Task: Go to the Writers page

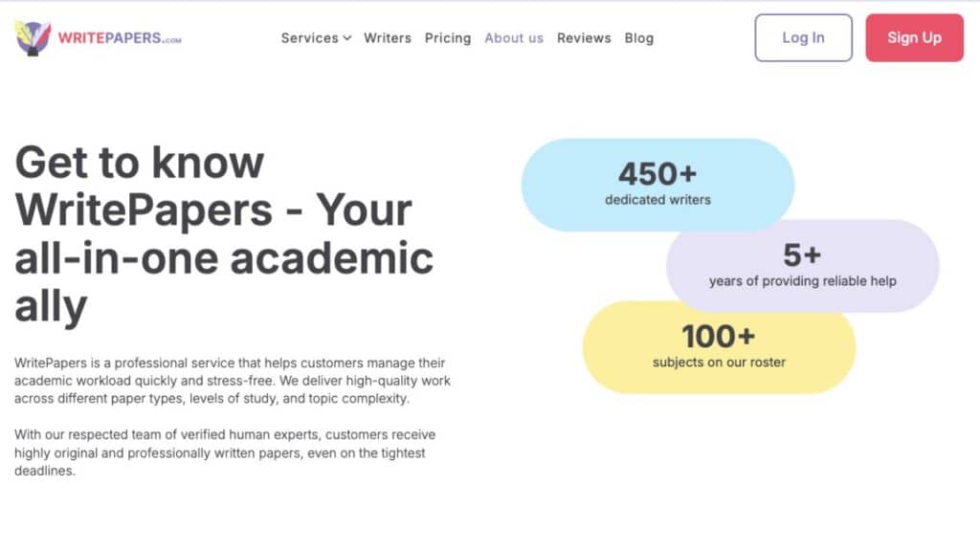Action: pyautogui.click(x=388, y=38)
